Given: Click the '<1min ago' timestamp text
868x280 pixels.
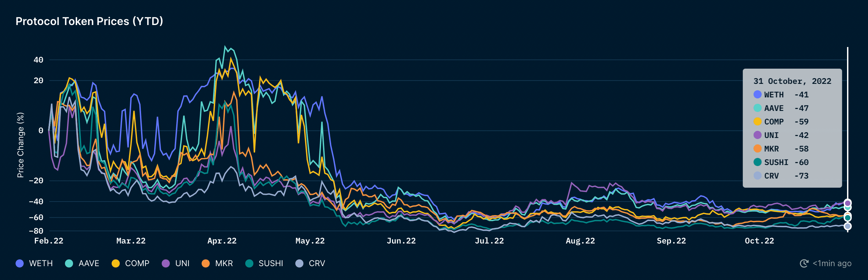Looking at the screenshot, I should 832,263.
